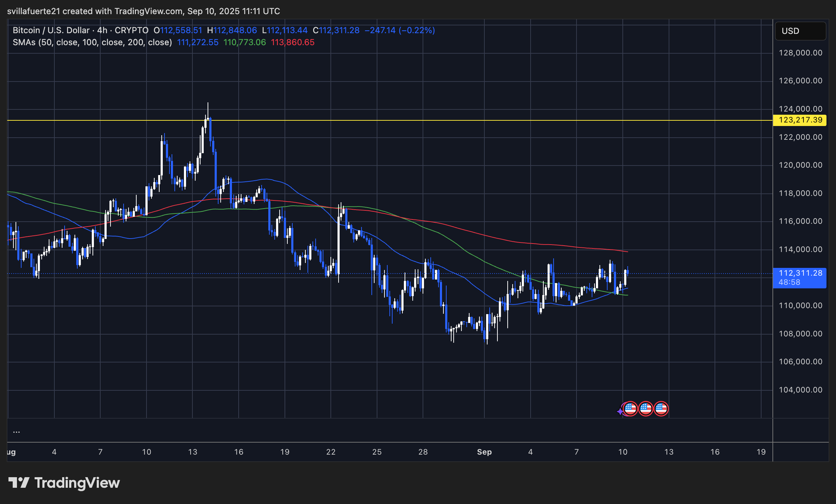The width and height of the screenshot is (836, 504).
Task: Click the purple sparkle event marker
Action: pyautogui.click(x=620, y=411)
